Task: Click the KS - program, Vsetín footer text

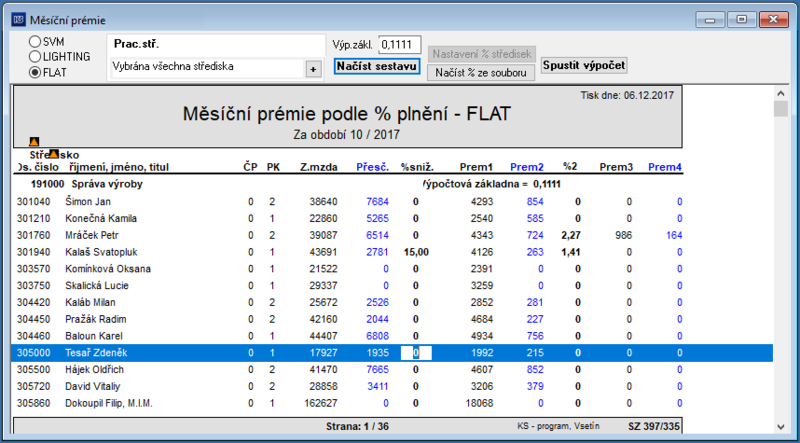Action: [558, 426]
